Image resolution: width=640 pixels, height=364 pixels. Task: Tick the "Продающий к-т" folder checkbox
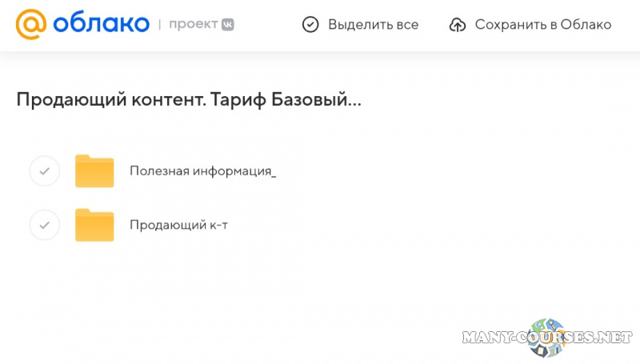pos(45,225)
